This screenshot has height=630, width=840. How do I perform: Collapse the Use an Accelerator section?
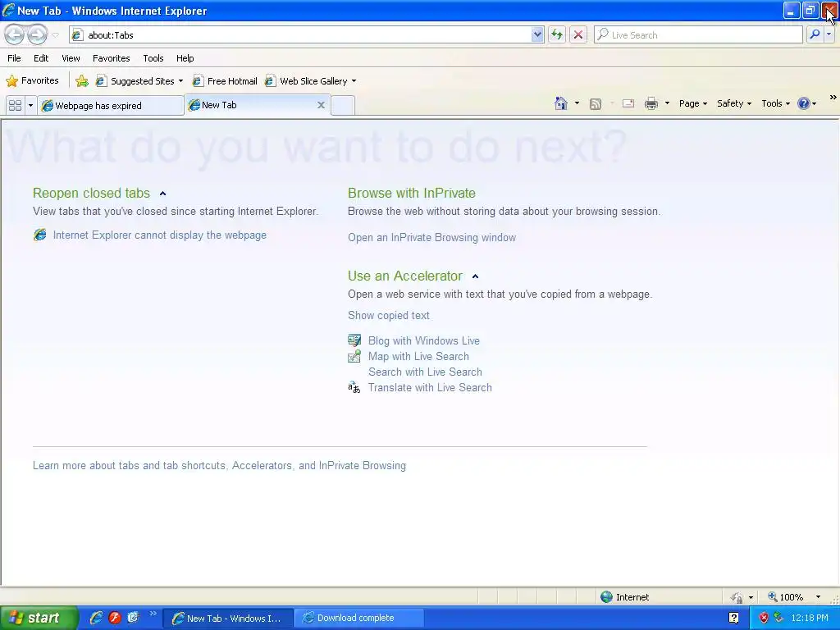tap(475, 276)
